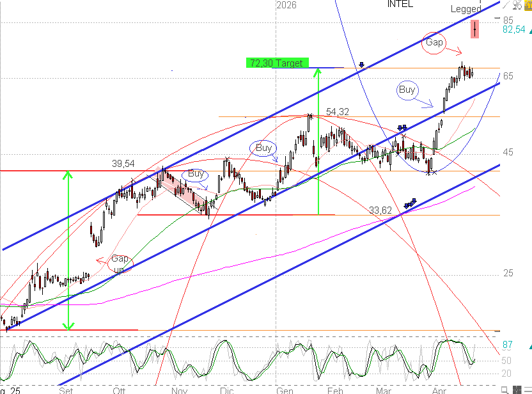Select the circled Gap annotation
The image size is (532, 394).
tap(434, 42)
